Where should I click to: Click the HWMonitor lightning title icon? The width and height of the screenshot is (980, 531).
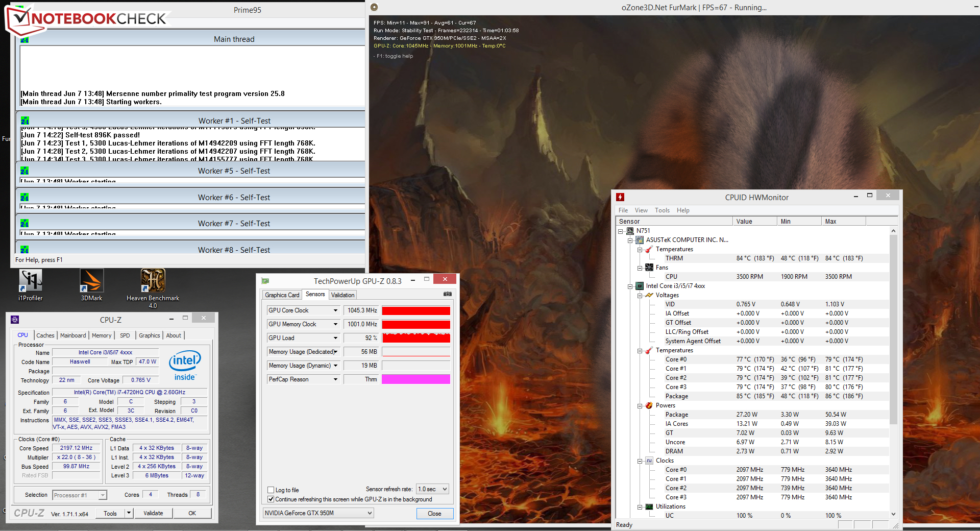[620, 197]
